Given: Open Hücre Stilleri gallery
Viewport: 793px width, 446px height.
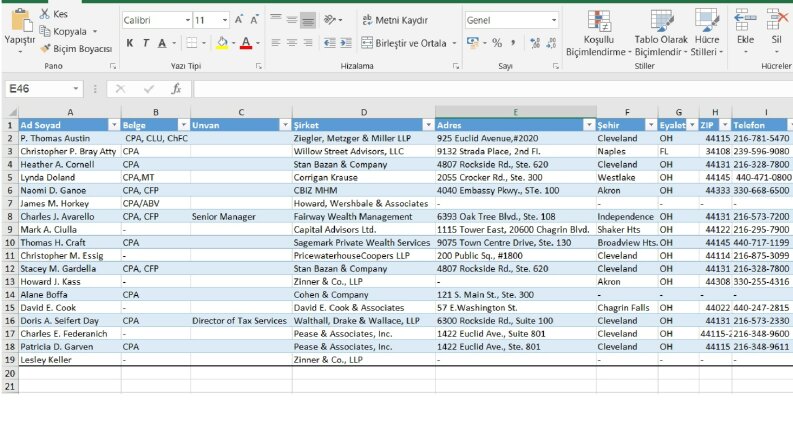Looking at the screenshot, I should point(707,33).
